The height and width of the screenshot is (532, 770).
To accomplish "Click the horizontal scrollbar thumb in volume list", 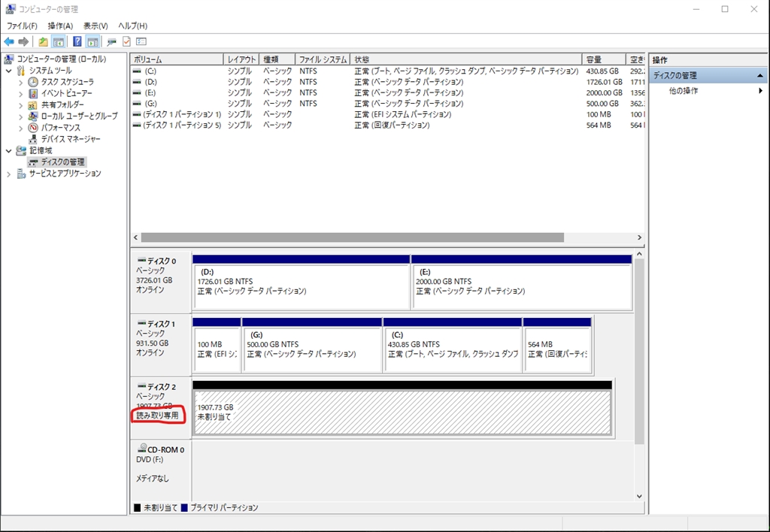I will 353,237.
